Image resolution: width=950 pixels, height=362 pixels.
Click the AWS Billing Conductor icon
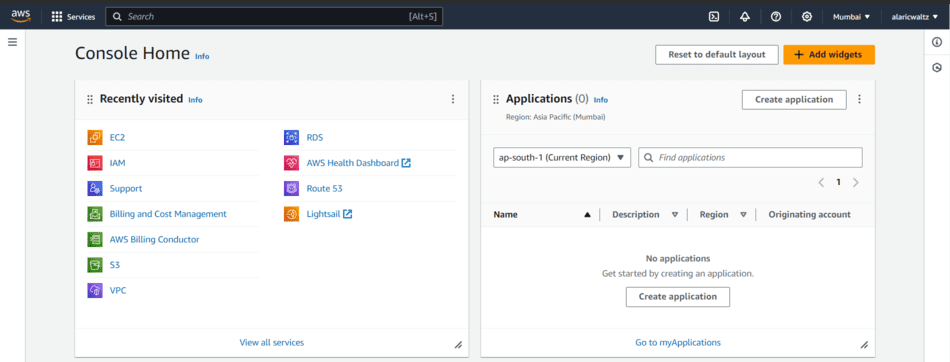[x=95, y=240]
